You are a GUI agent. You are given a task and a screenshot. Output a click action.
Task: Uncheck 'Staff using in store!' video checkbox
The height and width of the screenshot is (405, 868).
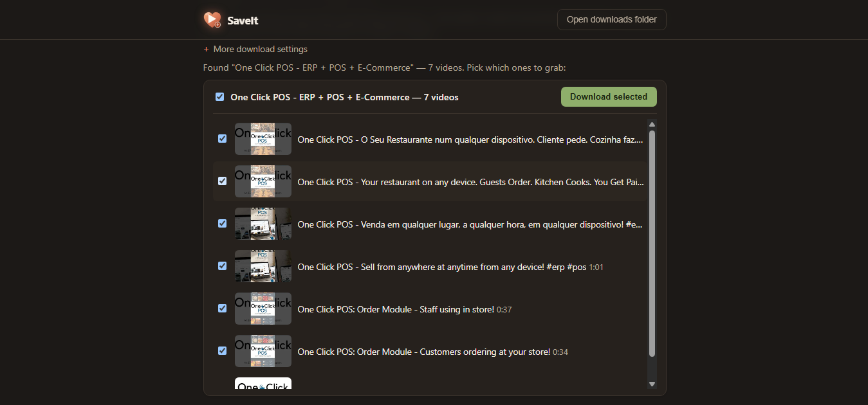pyautogui.click(x=223, y=309)
